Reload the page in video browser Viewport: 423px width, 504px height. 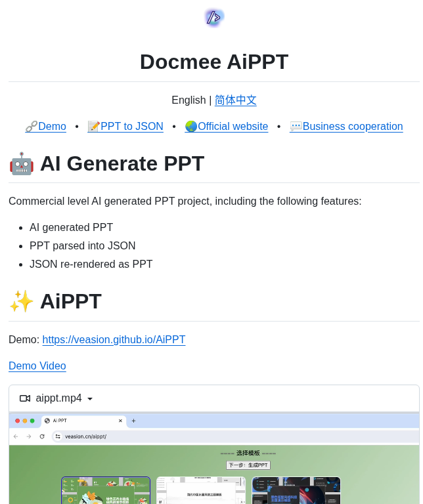[42, 436]
